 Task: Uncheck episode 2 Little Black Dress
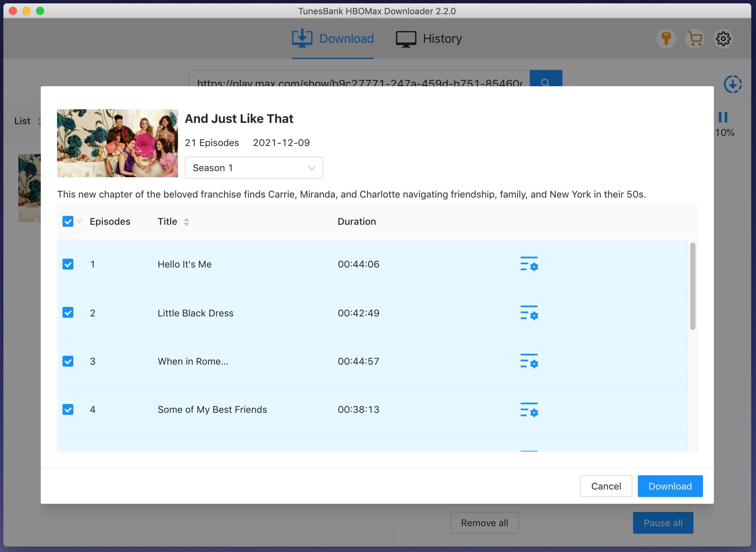pos(68,313)
